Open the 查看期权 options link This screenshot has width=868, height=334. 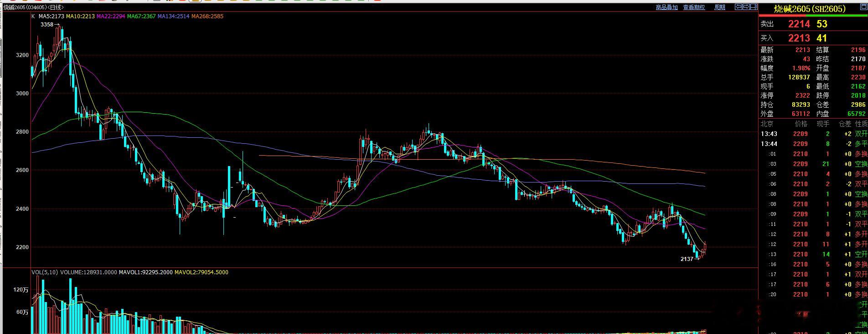pos(694,7)
